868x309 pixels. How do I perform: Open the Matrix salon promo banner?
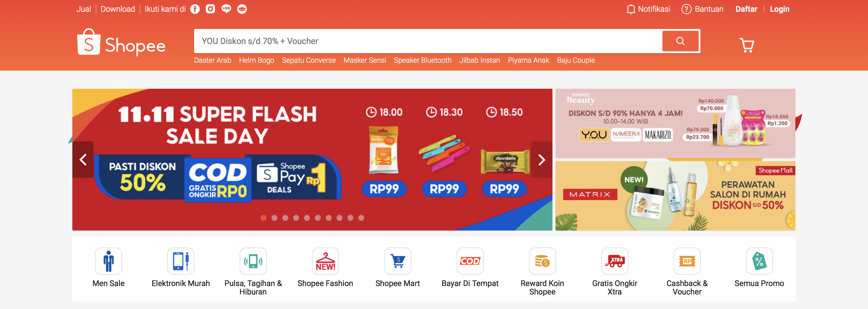675,196
